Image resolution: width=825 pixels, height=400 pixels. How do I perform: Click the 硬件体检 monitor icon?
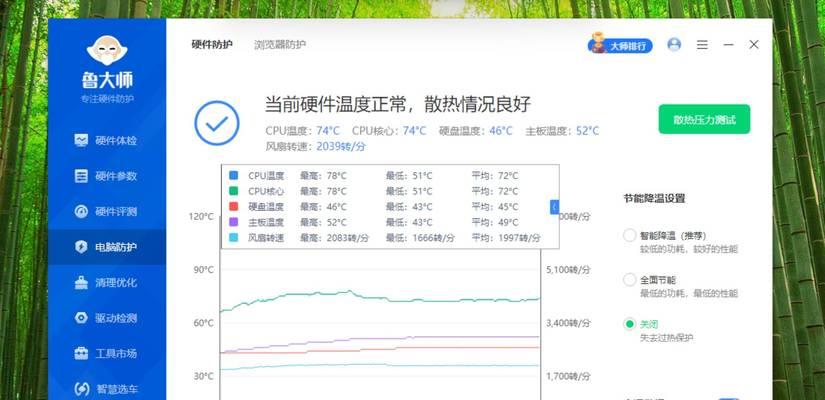coord(81,141)
